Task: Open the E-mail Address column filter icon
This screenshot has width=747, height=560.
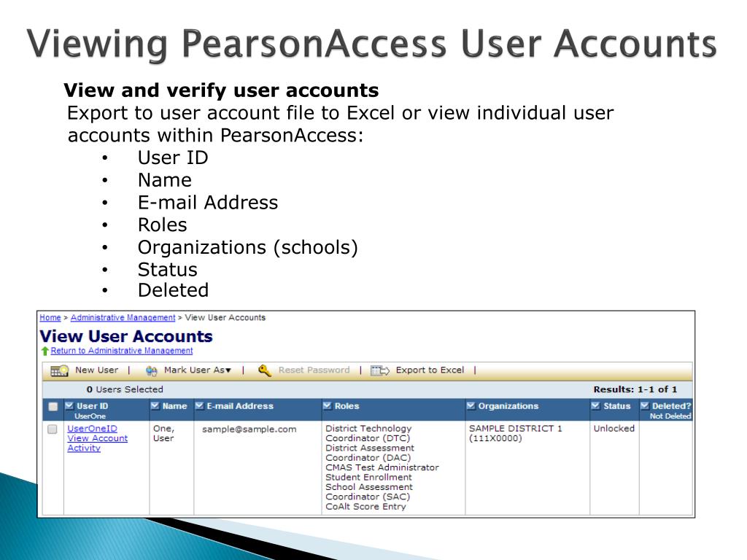Action: pyautogui.click(x=200, y=405)
